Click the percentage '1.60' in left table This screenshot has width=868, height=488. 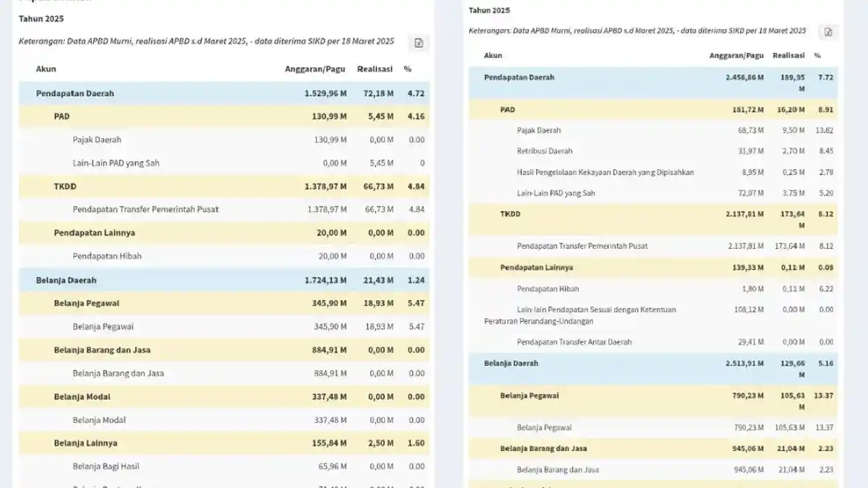tap(416, 443)
